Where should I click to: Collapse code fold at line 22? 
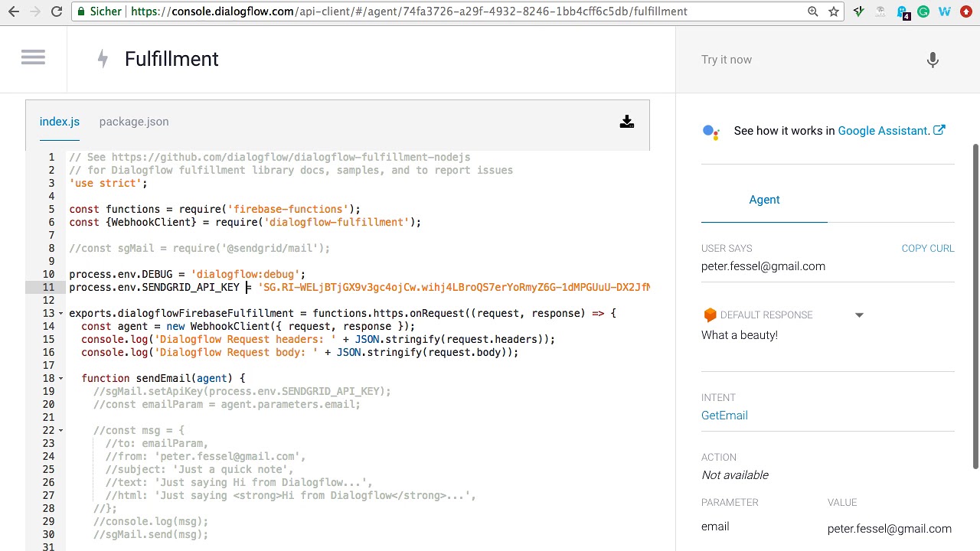point(61,430)
